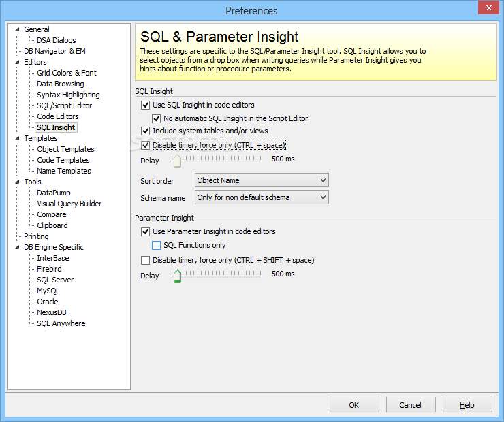Screen dimensions: 504x422
Task: Open Help for preferences
Action: 467,405
